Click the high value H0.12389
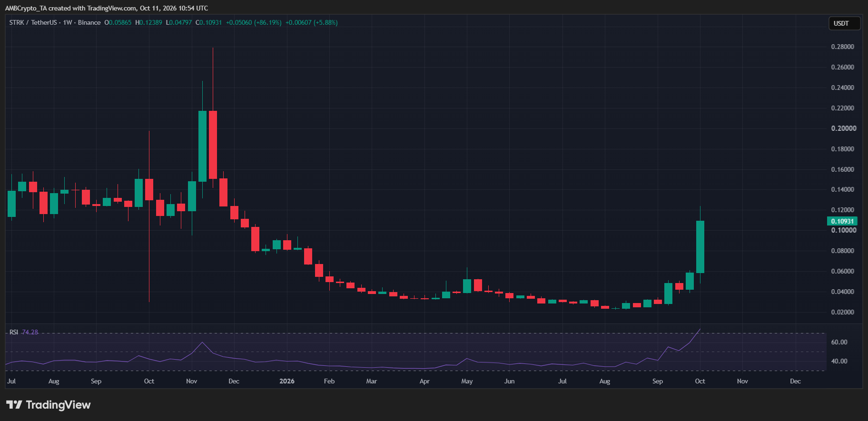The image size is (868, 421). (x=148, y=22)
